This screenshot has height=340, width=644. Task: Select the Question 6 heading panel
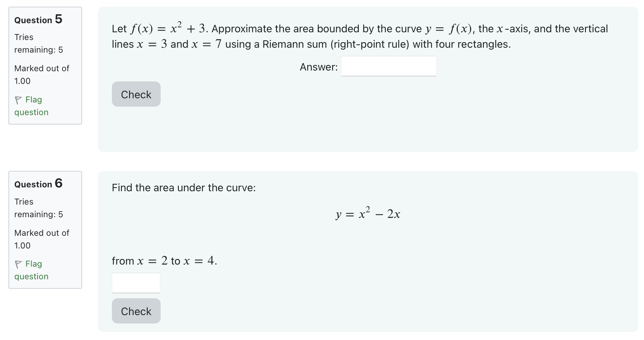click(38, 184)
